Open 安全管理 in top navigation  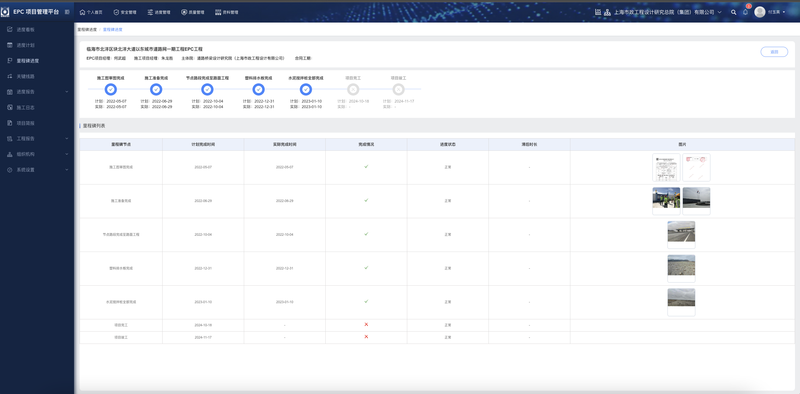pyautogui.click(x=124, y=12)
